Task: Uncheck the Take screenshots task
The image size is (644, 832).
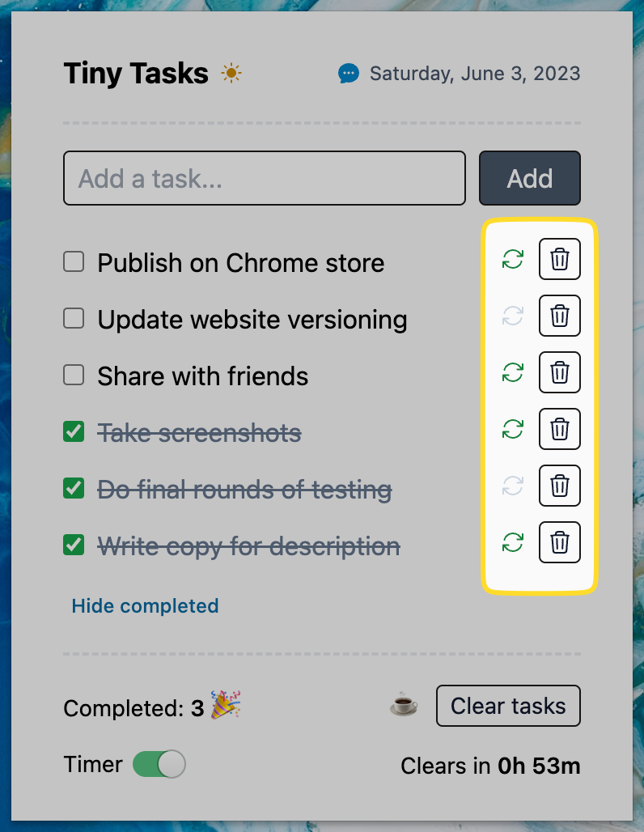Action: (x=73, y=431)
